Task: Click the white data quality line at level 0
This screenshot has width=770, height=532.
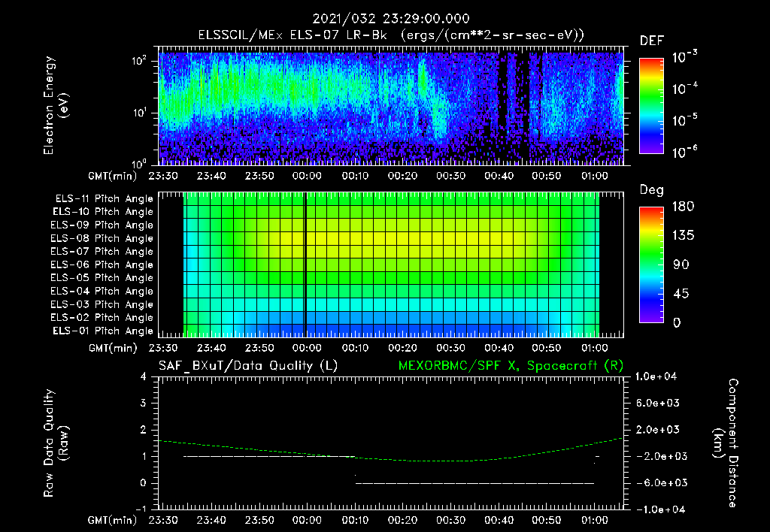Action: click(x=474, y=483)
